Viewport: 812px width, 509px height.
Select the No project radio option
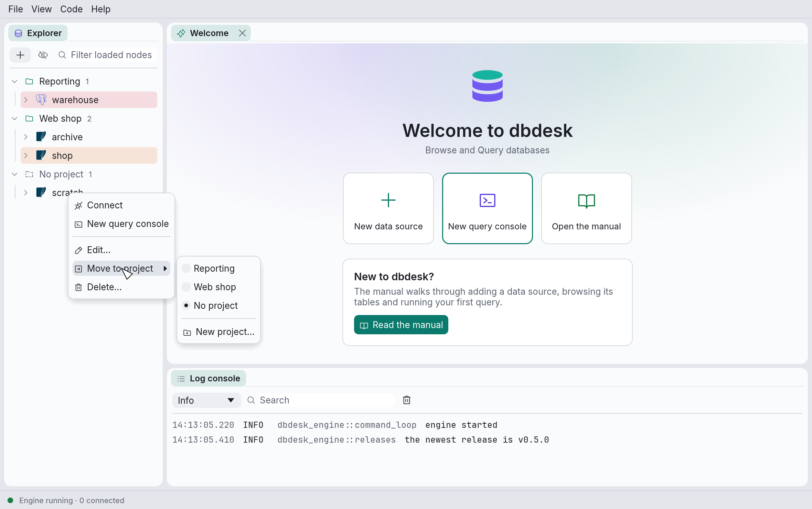click(218, 305)
